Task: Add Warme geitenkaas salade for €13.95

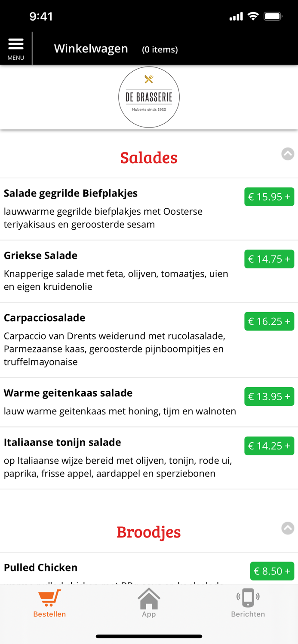Action: [x=269, y=396]
